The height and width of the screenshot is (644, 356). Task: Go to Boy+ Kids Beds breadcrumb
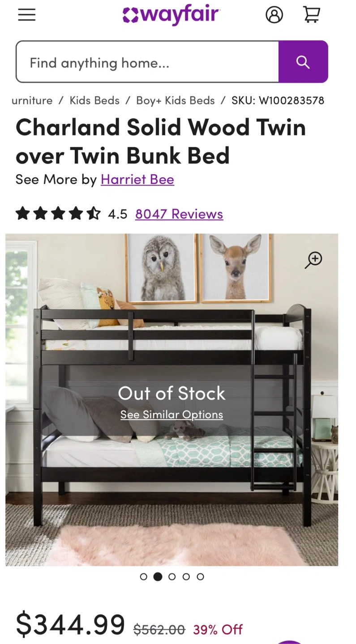point(176,100)
